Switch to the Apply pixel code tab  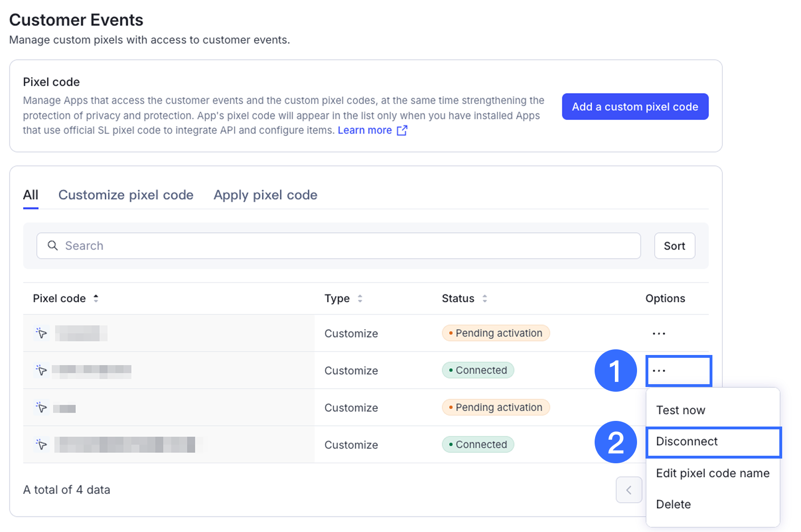[x=265, y=195]
